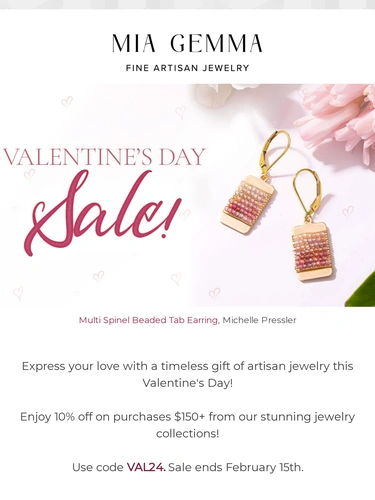Open the Multi Spinel Beaded Tab Earring link
Screen dimensions: 375x500
click(149, 320)
